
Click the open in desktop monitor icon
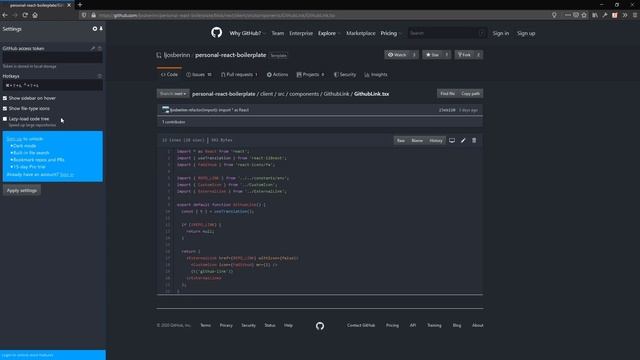tap(452, 140)
